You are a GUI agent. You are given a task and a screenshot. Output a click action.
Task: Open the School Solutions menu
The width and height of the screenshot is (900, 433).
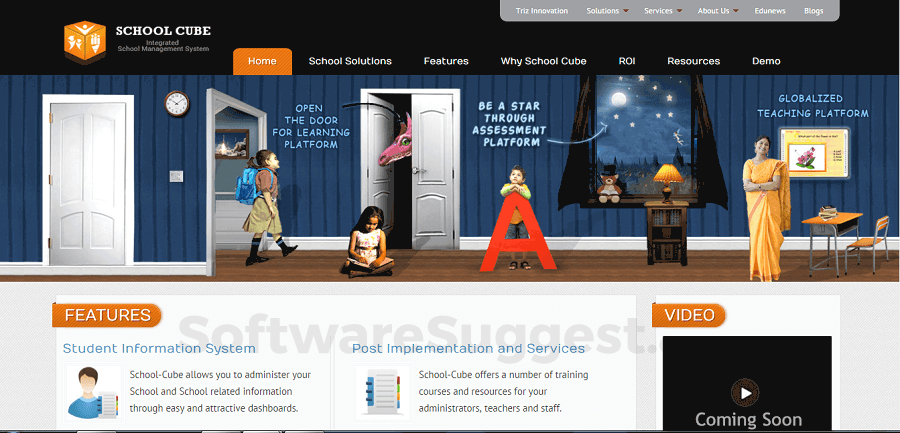[350, 61]
